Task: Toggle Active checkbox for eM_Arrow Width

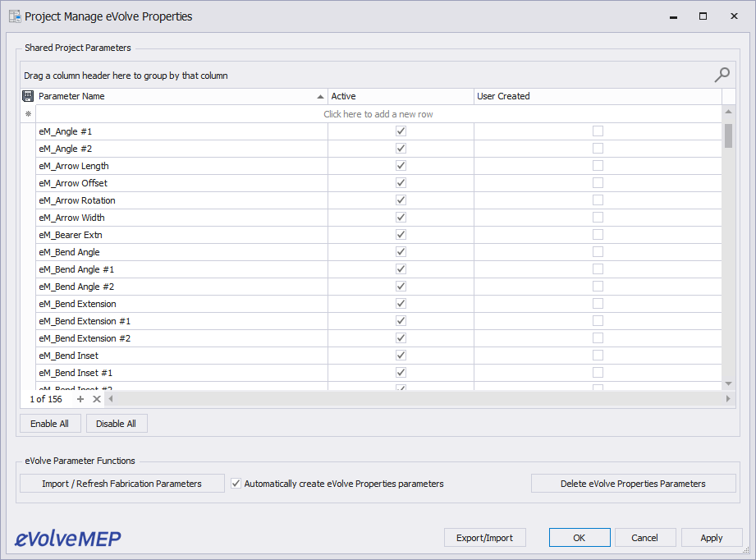Action: coord(401,218)
